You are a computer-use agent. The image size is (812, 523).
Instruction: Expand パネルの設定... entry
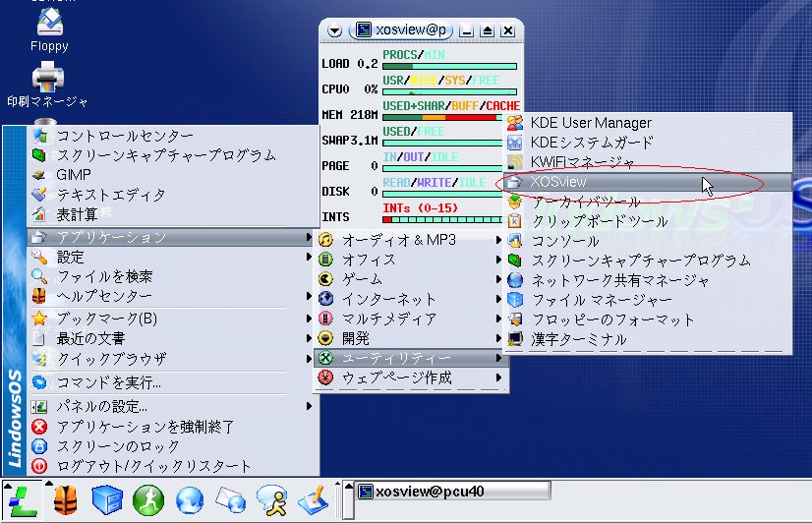[x=172, y=406]
